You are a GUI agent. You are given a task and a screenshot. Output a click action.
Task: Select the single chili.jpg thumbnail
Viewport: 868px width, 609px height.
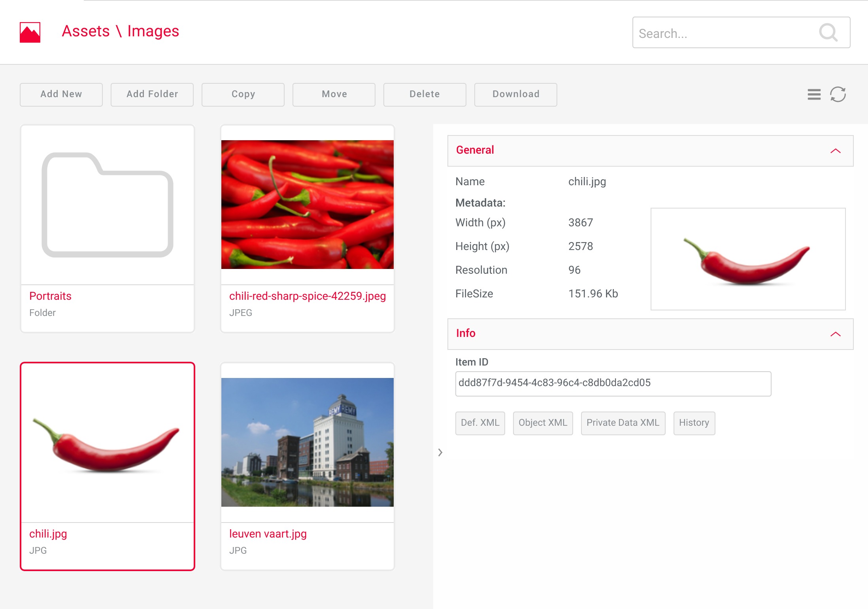[x=108, y=442]
